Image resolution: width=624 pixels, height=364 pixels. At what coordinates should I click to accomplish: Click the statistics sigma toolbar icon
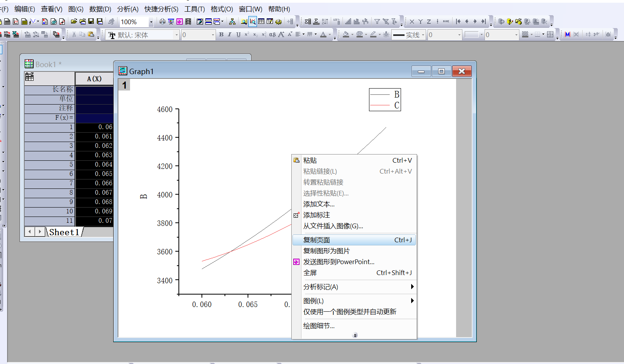point(308,21)
